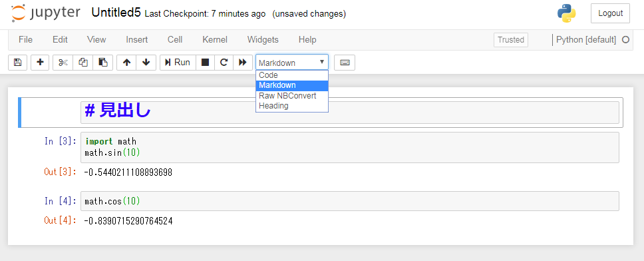Open the command palette keyboard icon
This screenshot has width=644, height=261.
[345, 63]
